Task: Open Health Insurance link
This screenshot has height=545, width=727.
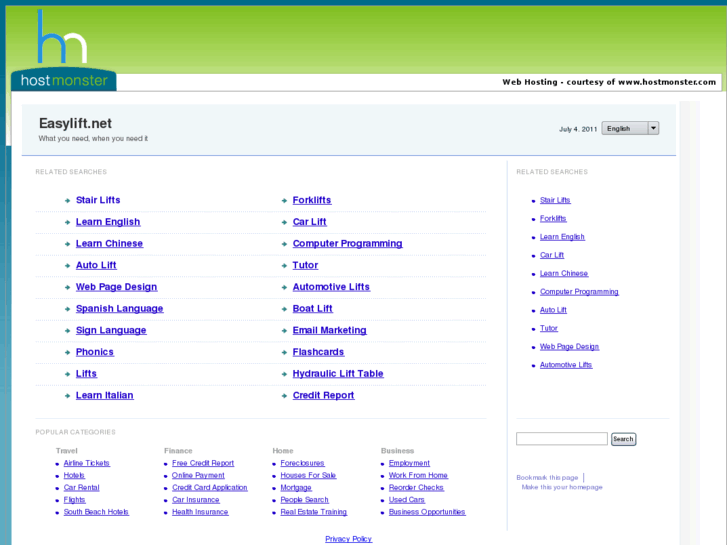Action: click(200, 512)
